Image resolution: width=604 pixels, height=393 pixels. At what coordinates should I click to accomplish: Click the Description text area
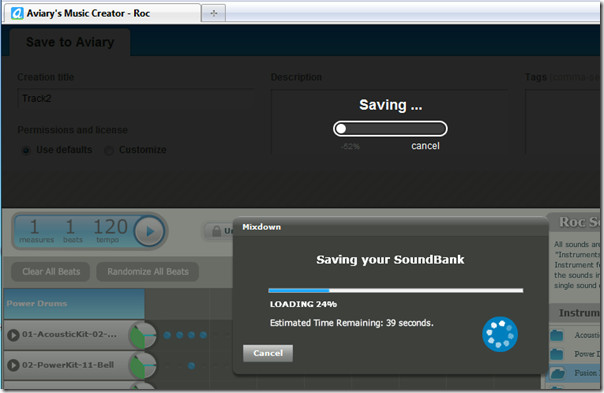pyautogui.click(x=389, y=121)
